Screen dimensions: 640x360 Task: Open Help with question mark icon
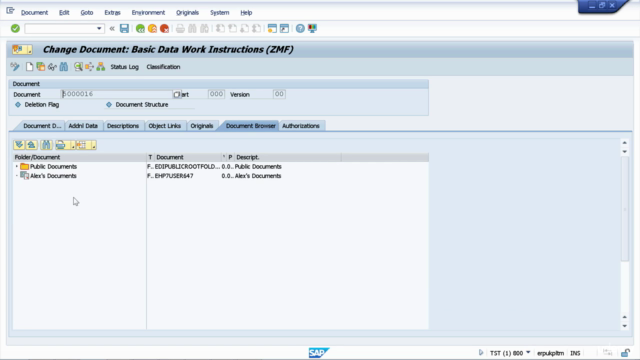point(300,28)
